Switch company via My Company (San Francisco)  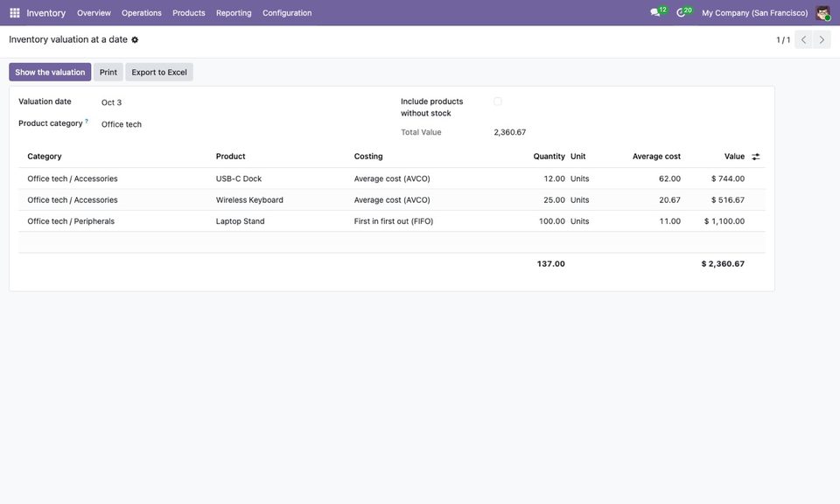tap(754, 13)
